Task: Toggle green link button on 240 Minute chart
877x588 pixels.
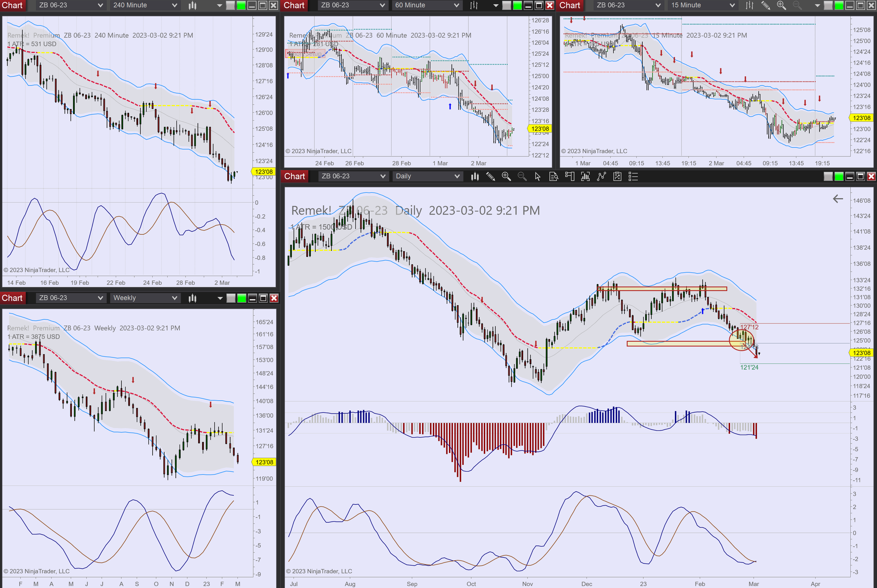Action: (x=241, y=5)
